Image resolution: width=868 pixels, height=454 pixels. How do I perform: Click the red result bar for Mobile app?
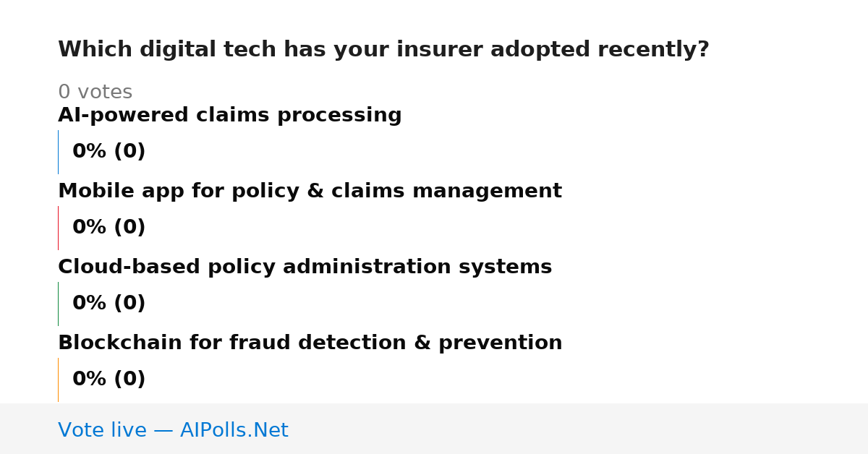(x=58, y=228)
